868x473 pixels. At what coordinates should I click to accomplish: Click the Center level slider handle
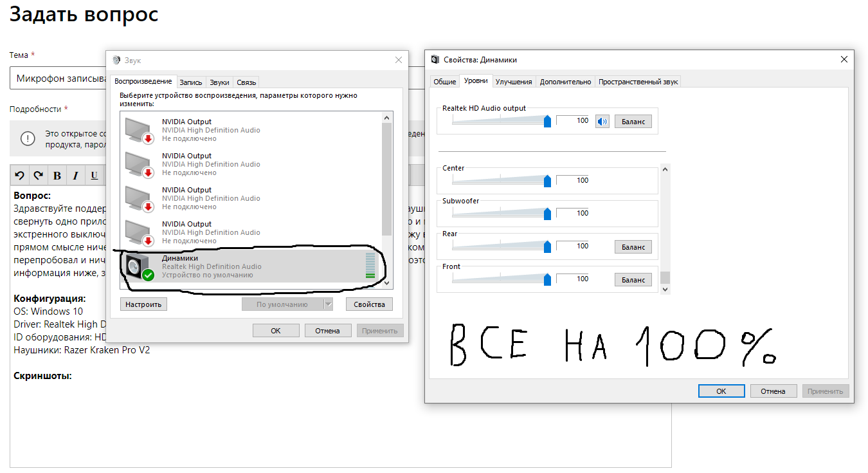(547, 181)
